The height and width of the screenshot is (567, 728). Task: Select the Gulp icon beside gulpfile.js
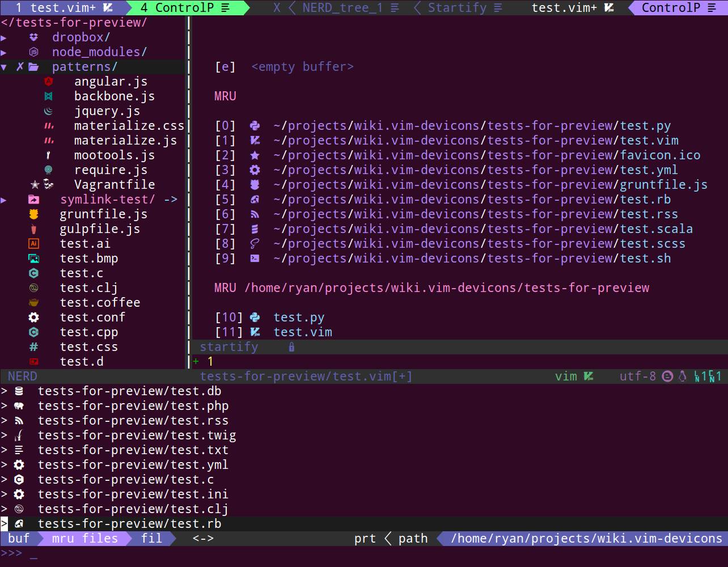pos(33,229)
